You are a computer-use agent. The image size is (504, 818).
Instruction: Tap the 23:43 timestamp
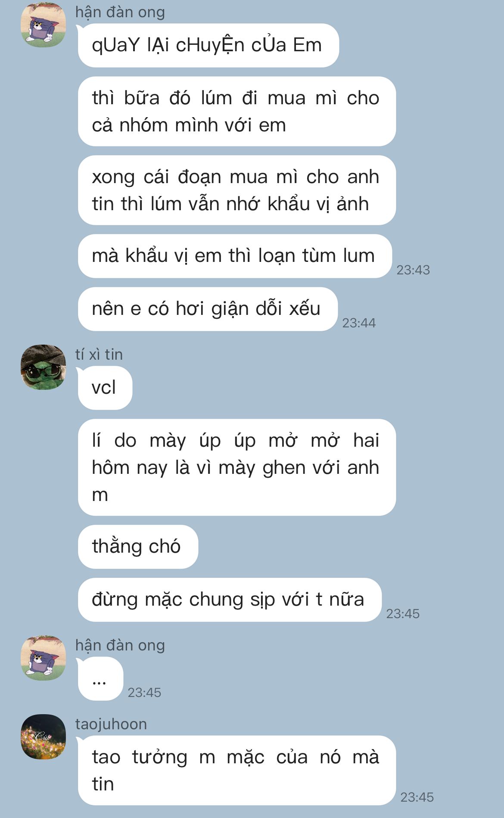(413, 270)
